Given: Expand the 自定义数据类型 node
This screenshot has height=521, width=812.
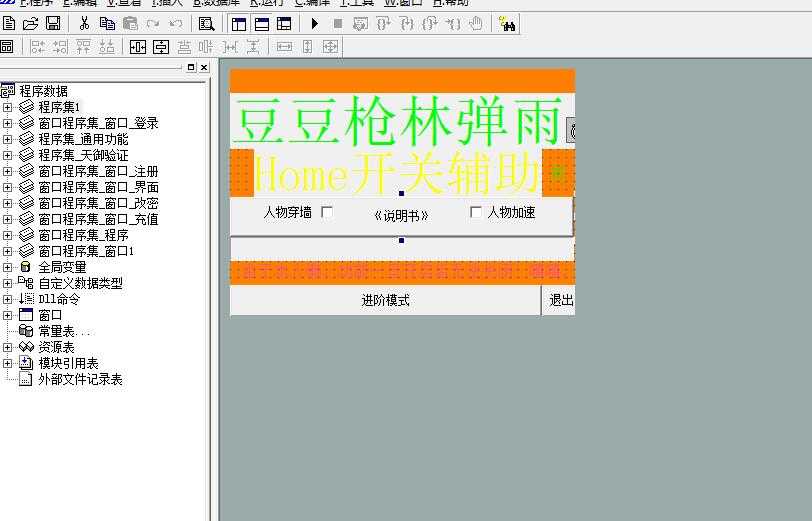Looking at the screenshot, I should tap(7, 283).
